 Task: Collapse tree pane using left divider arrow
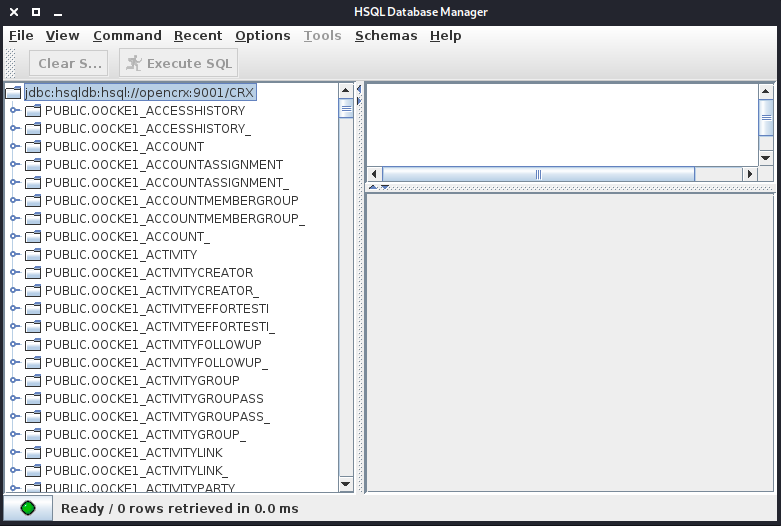coord(359,89)
